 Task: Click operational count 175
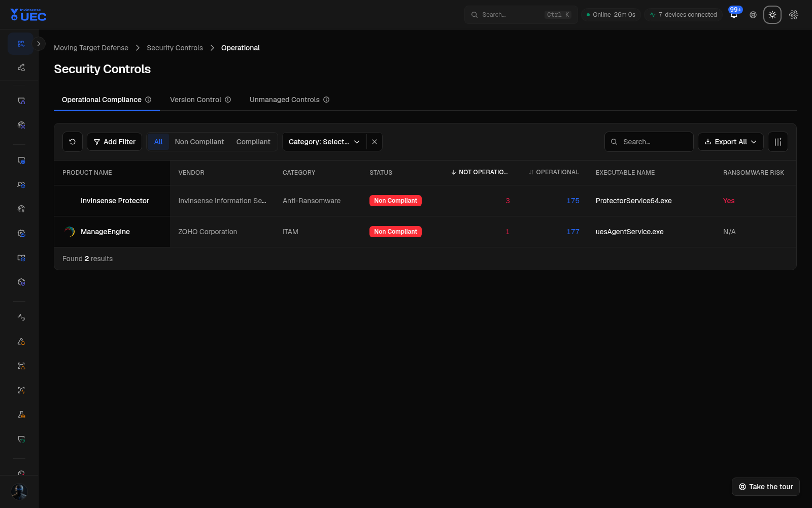coord(573,201)
